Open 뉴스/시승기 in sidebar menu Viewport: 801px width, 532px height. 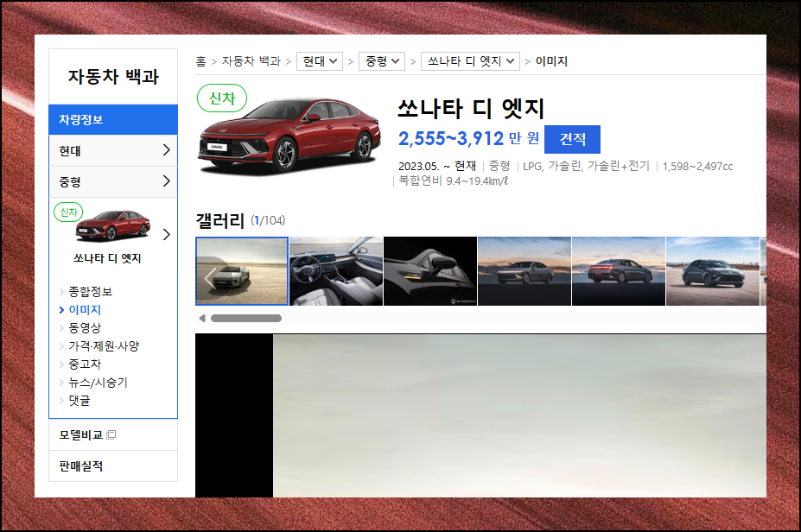99,383
